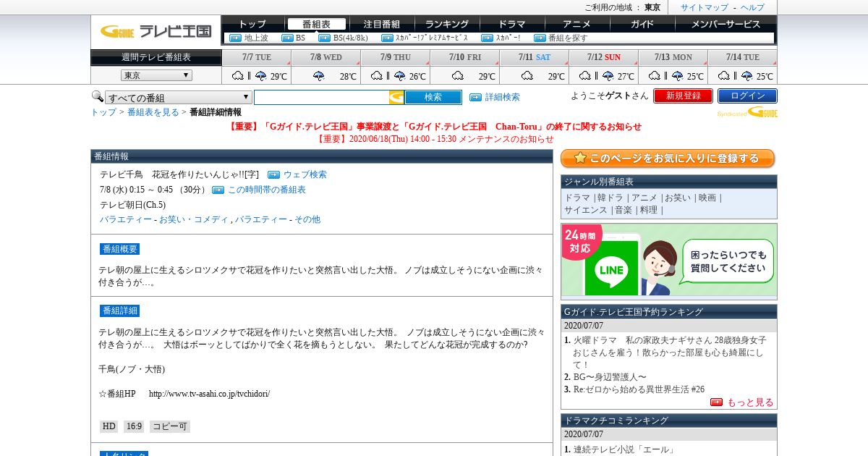Open the メンバーサービス tab
Image resolution: width=868 pixels, height=456 pixels.
726,24
